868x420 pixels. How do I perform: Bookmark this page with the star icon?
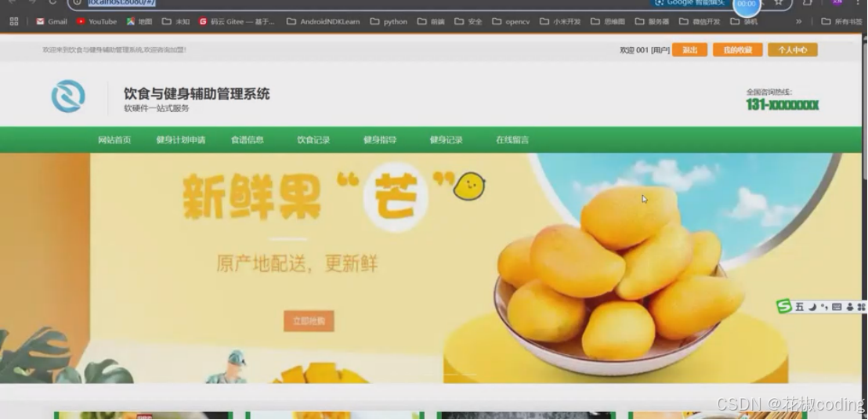tap(779, 2)
